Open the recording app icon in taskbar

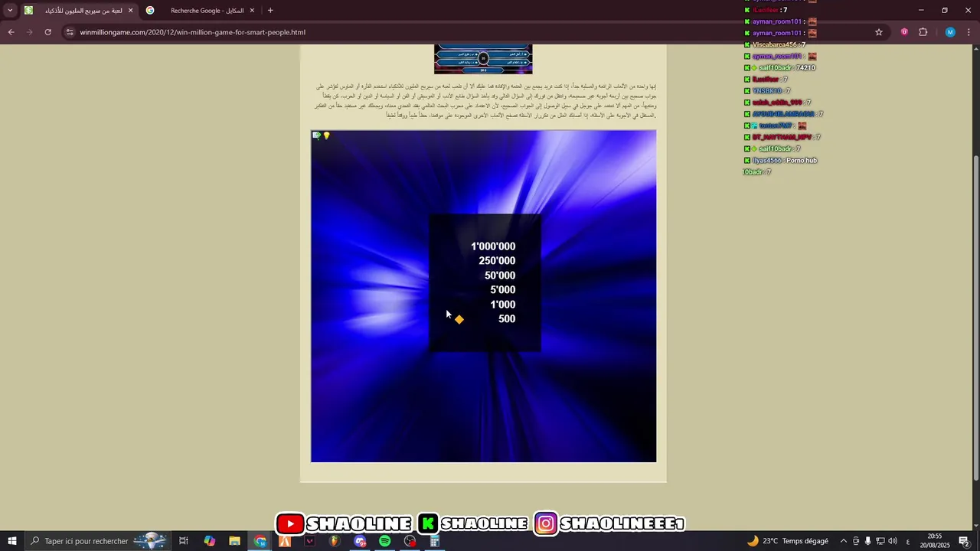[x=410, y=541]
